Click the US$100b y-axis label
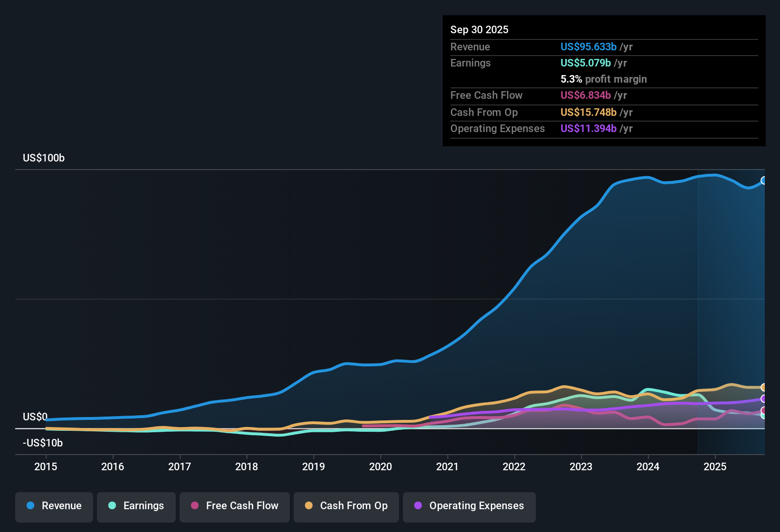Screen dimensions: 780x532 click(x=44, y=158)
